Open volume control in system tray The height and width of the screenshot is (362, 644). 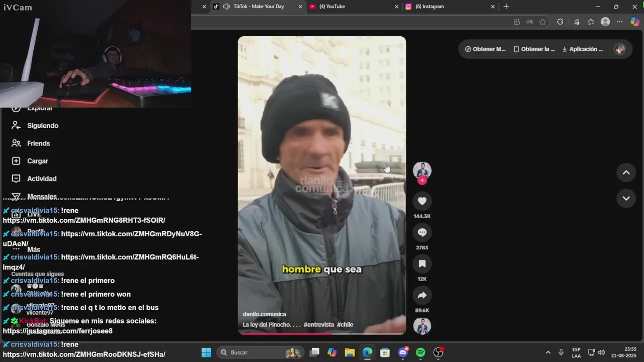point(601,352)
